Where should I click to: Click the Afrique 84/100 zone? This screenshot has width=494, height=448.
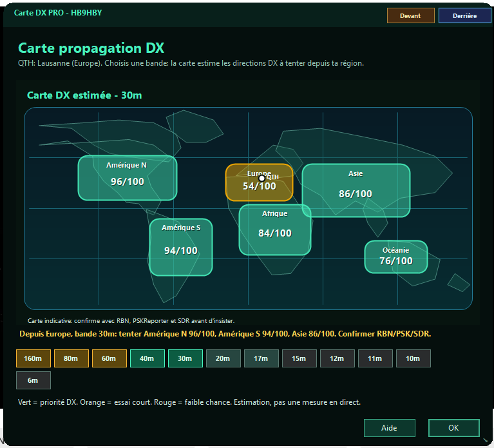275,230
